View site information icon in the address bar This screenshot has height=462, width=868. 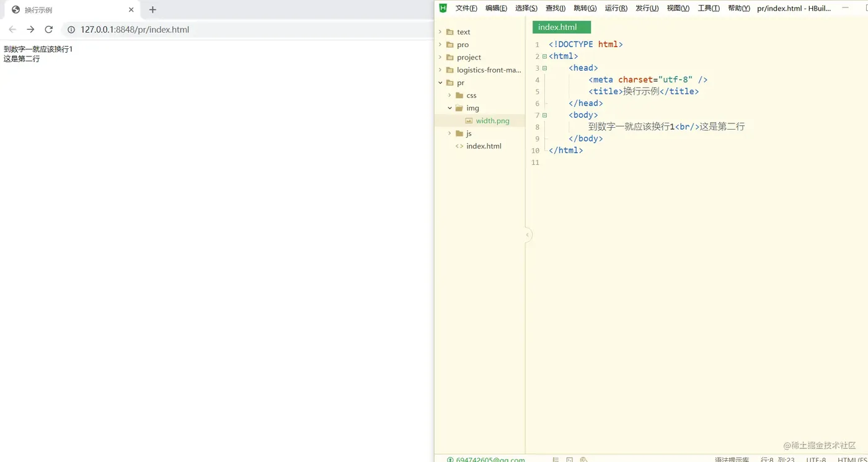click(x=71, y=29)
